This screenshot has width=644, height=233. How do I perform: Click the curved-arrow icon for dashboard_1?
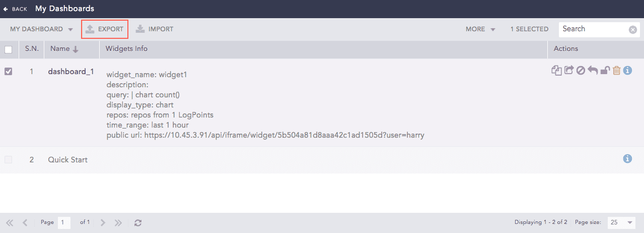[x=593, y=71]
